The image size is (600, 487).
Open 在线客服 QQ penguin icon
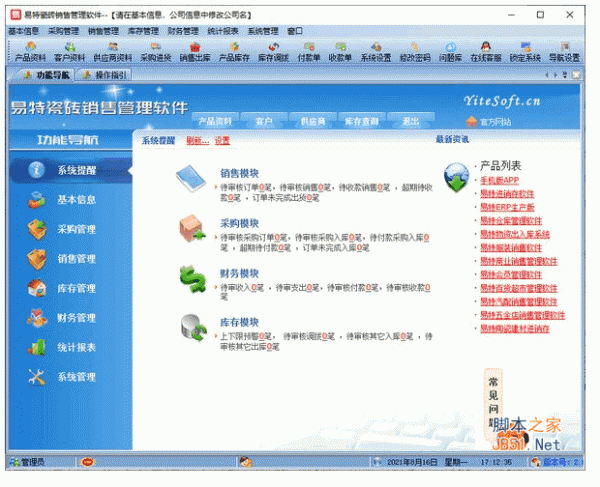[486, 47]
